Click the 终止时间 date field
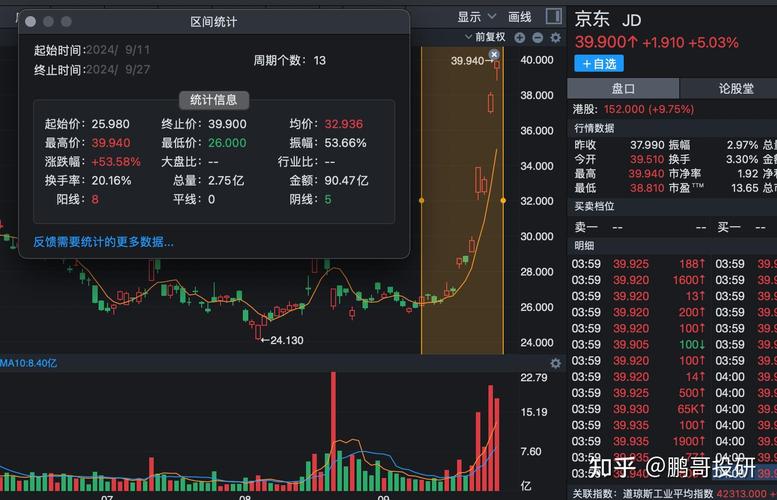Viewport: 777px width, 500px height. click(x=118, y=69)
